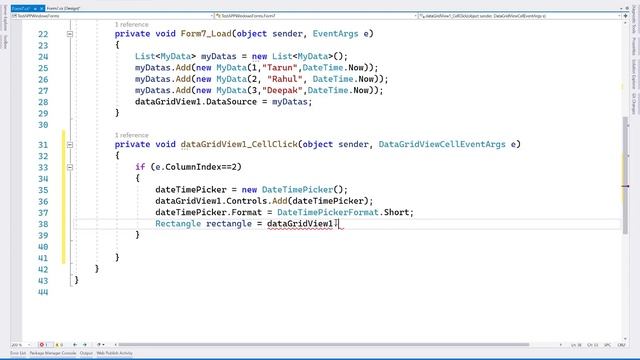Open the Error List tab
Image resolution: width=640 pixels, height=360 pixels.
pos(18,353)
